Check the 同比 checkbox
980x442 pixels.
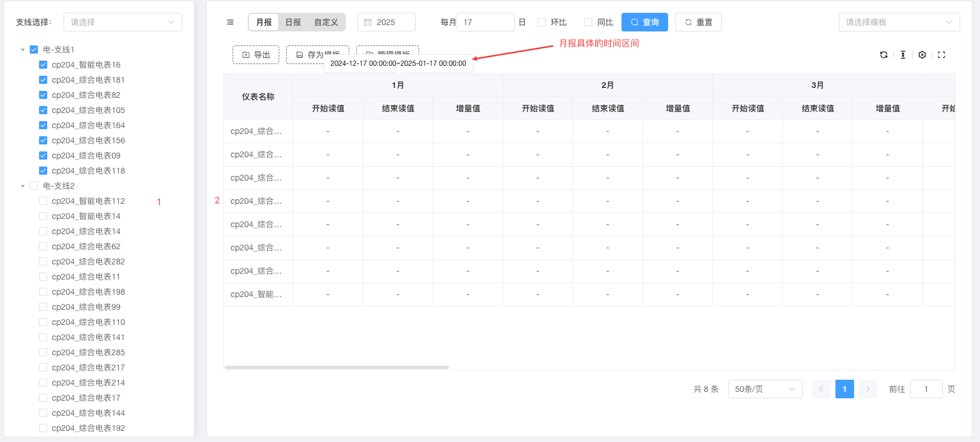[588, 22]
